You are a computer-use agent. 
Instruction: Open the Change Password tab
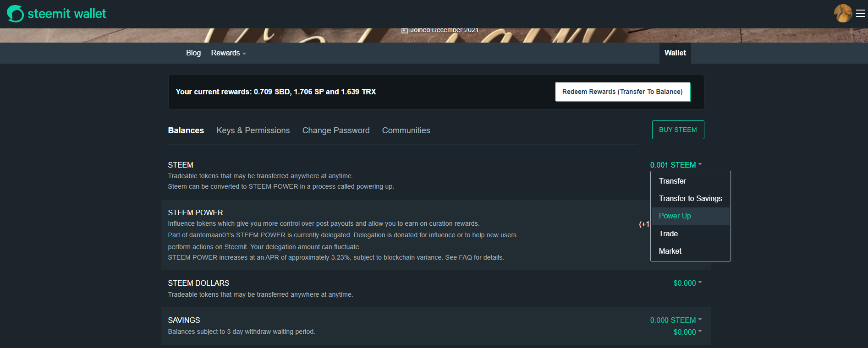[x=336, y=130]
